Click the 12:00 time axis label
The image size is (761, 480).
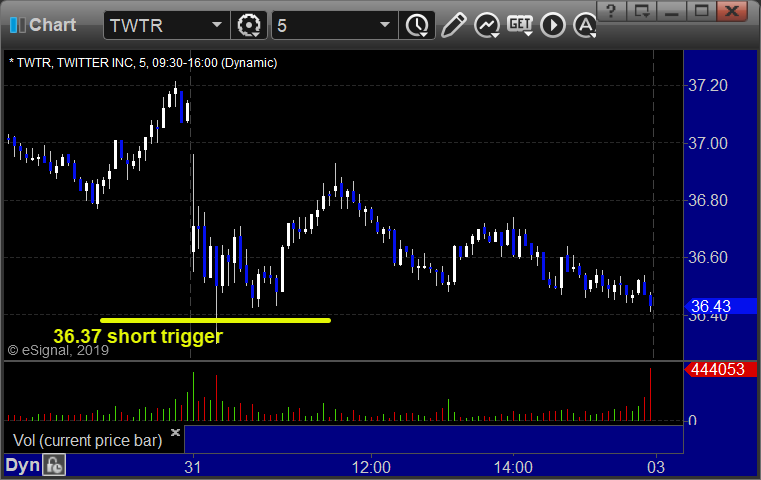371,467
